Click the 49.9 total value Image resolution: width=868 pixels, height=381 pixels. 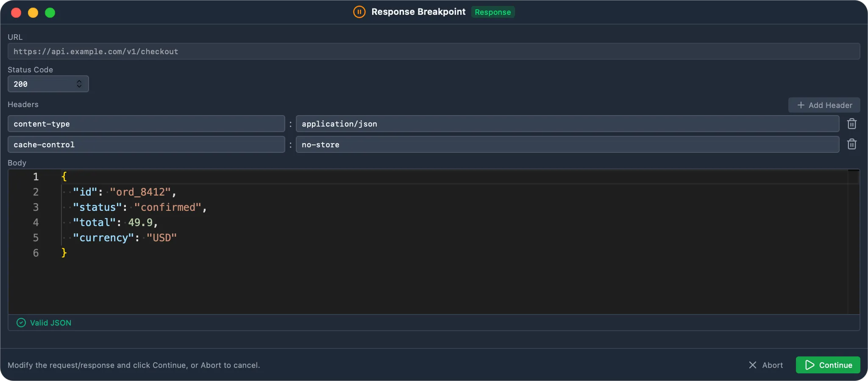[x=140, y=223]
